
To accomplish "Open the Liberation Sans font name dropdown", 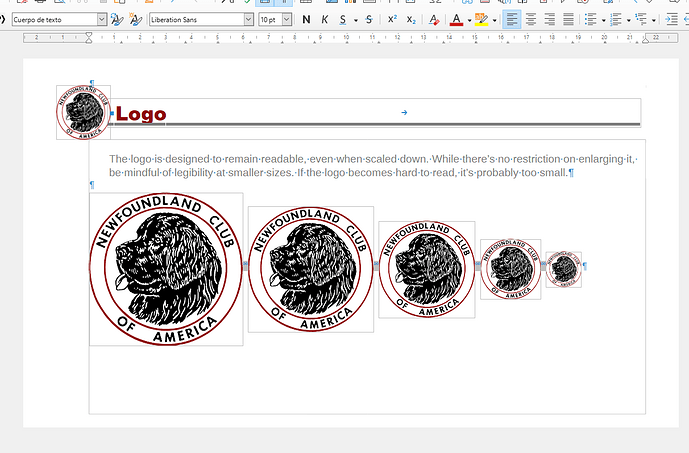I will point(248,19).
